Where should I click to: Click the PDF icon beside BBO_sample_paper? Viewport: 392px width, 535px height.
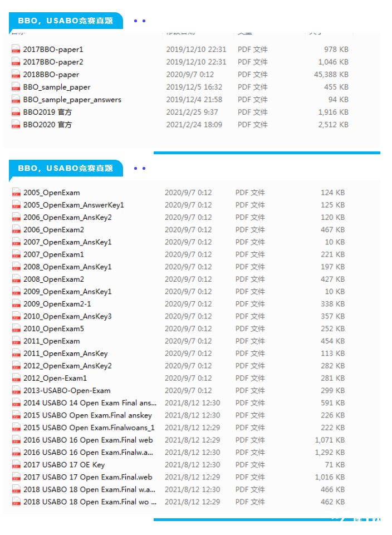(x=16, y=87)
